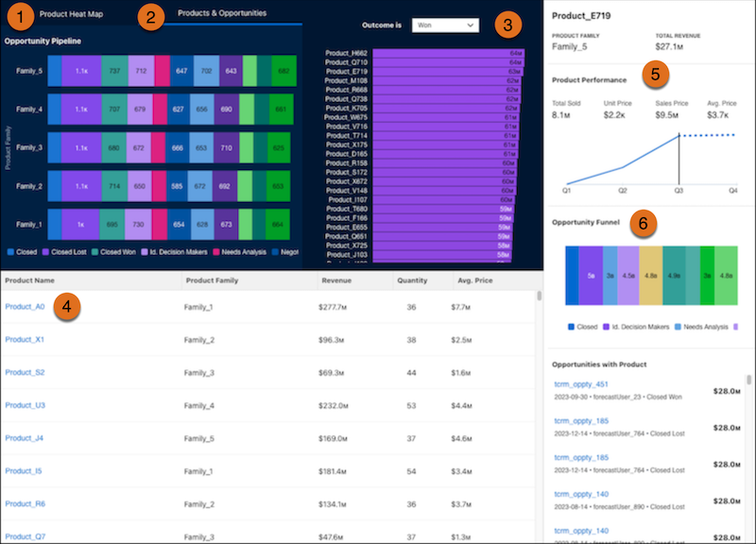Open the Product_S2 link
The width and height of the screenshot is (756, 544).
tap(25, 372)
